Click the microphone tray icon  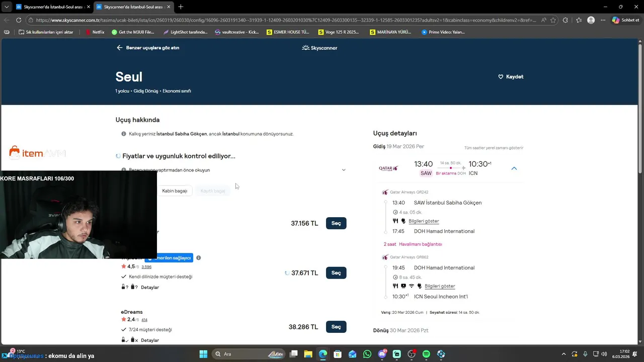[585, 354]
